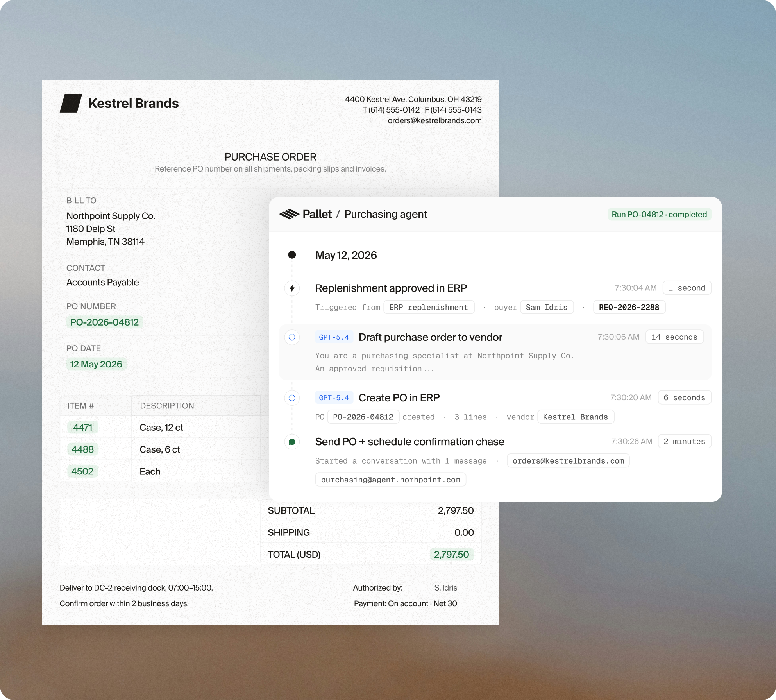Click 'Payment: On account · Net 30' text
Screen dimensions: 776x700
click(406, 603)
